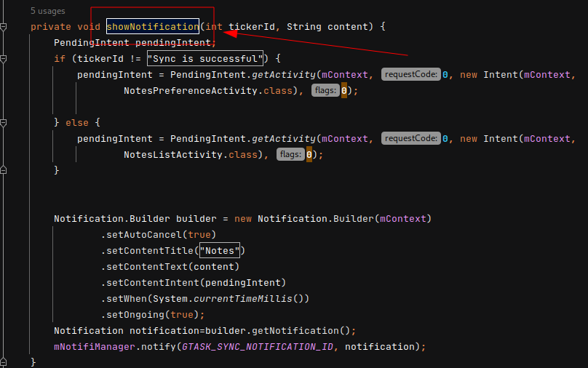
Task: Collapse the else block fold marker
Action: click(x=4, y=122)
